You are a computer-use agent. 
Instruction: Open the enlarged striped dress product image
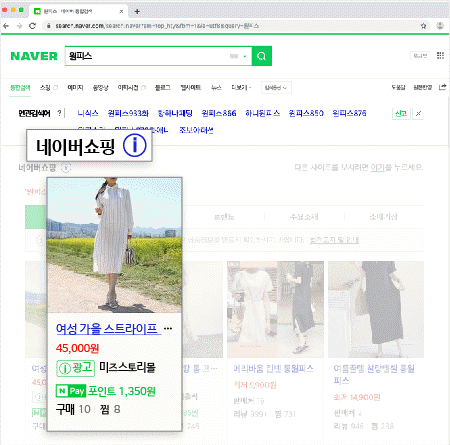tap(115, 245)
